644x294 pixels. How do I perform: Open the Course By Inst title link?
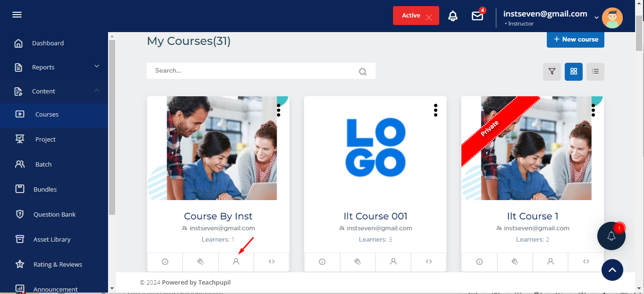click(218, 216)
